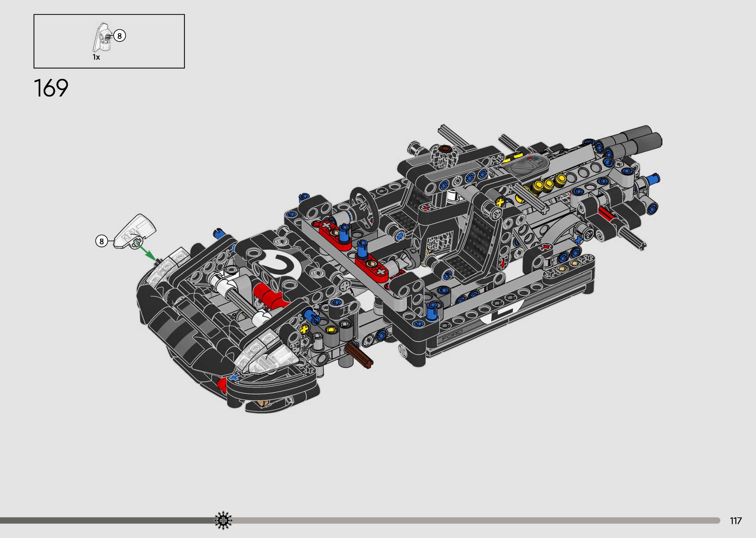Image resolution: width=756 pixels, height=538 pixels.
Task: Click the FORD label on side sill
Action: (x=452, y=336)
